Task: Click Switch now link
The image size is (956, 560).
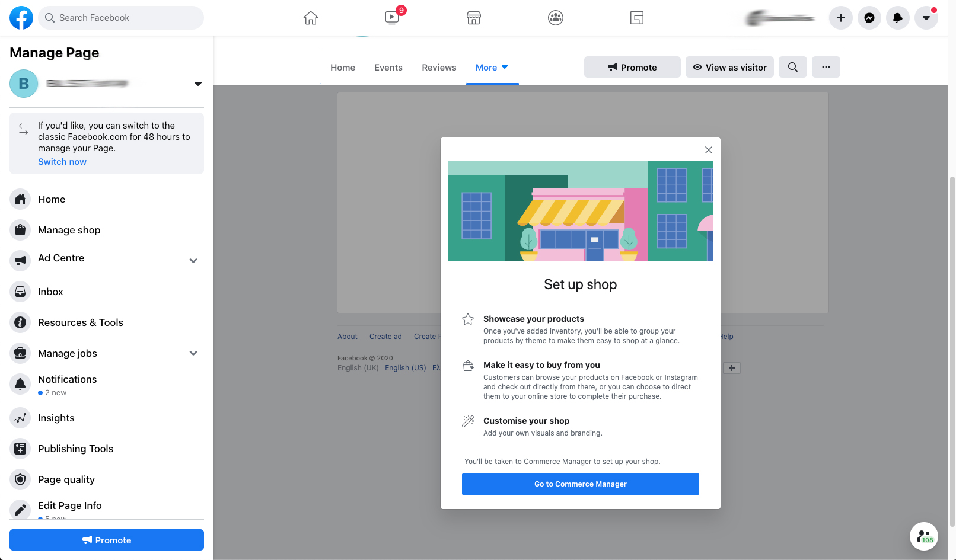Action: (x=62, y=162)
